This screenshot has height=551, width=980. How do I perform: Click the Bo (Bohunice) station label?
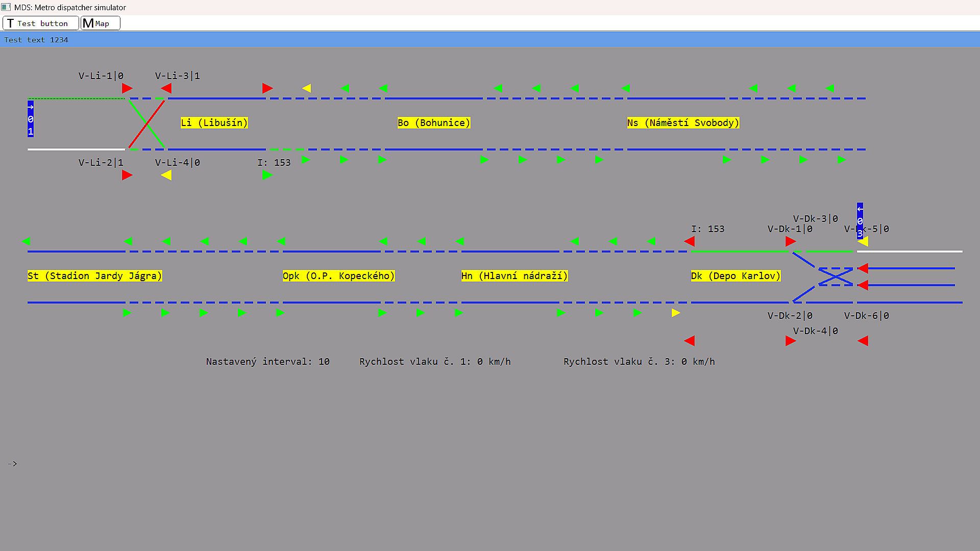point(434,123)
